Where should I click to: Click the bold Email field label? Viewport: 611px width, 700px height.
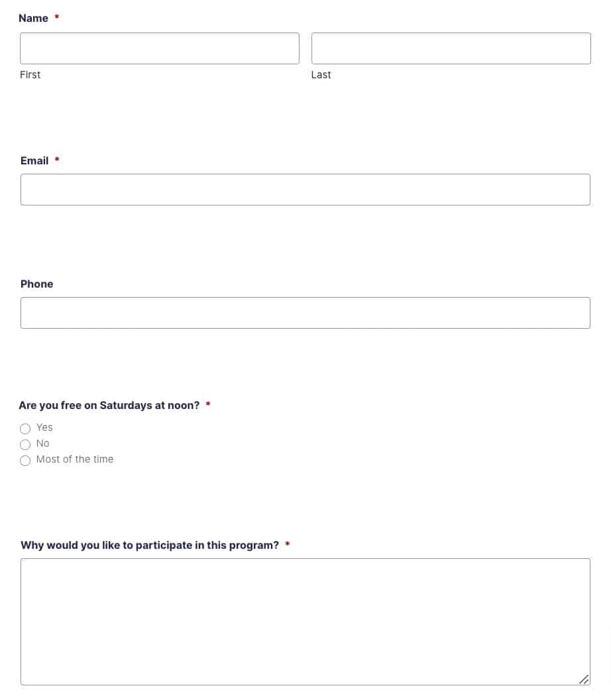(x=34, y=160)
